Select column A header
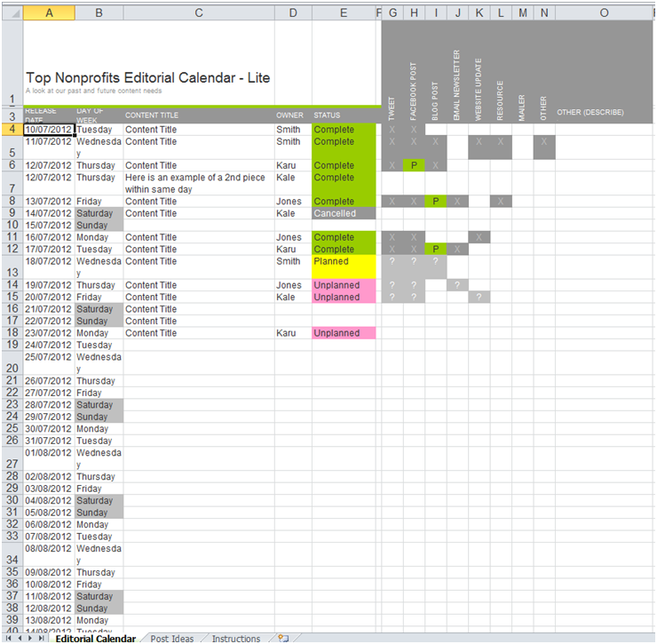The width and height of the screenshot is (657, 644). 49,13
